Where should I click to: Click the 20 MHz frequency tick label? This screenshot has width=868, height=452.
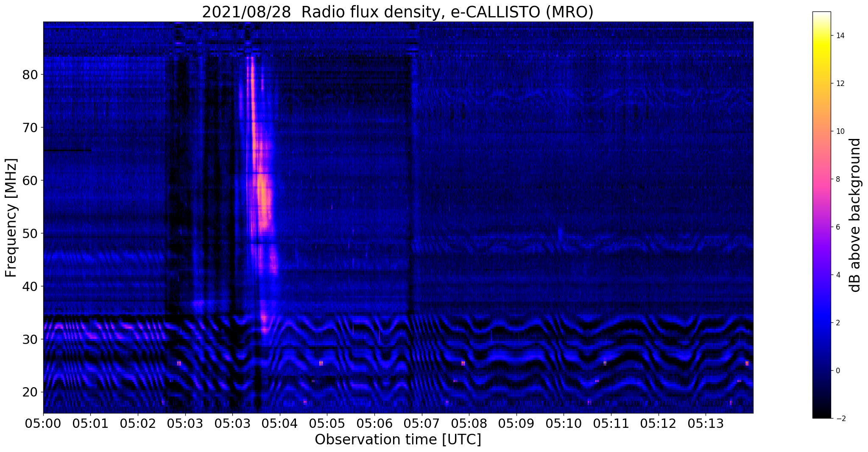[30, 392]
